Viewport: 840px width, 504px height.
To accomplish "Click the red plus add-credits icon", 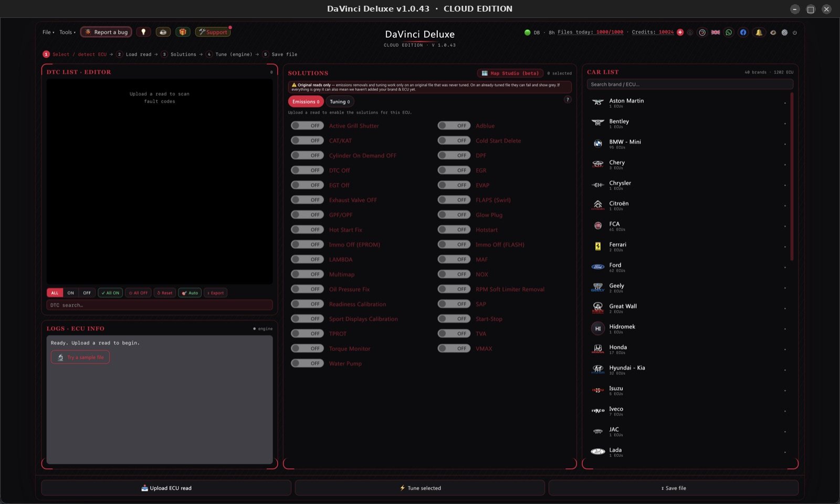I will click(x=680, y=32).
